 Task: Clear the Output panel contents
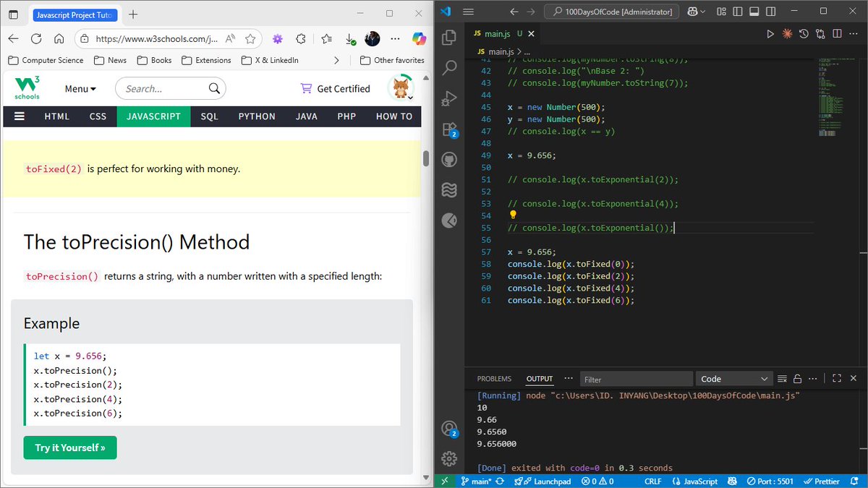(x=782, y=379)
